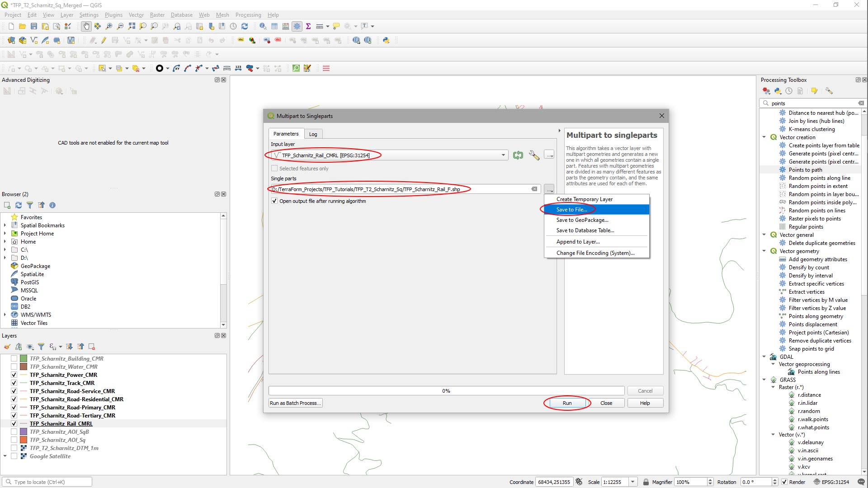
Task: Uncheck TFP_Scharnitz_Road-Primary_CMR layer visibility
Action: pos(14,407)
